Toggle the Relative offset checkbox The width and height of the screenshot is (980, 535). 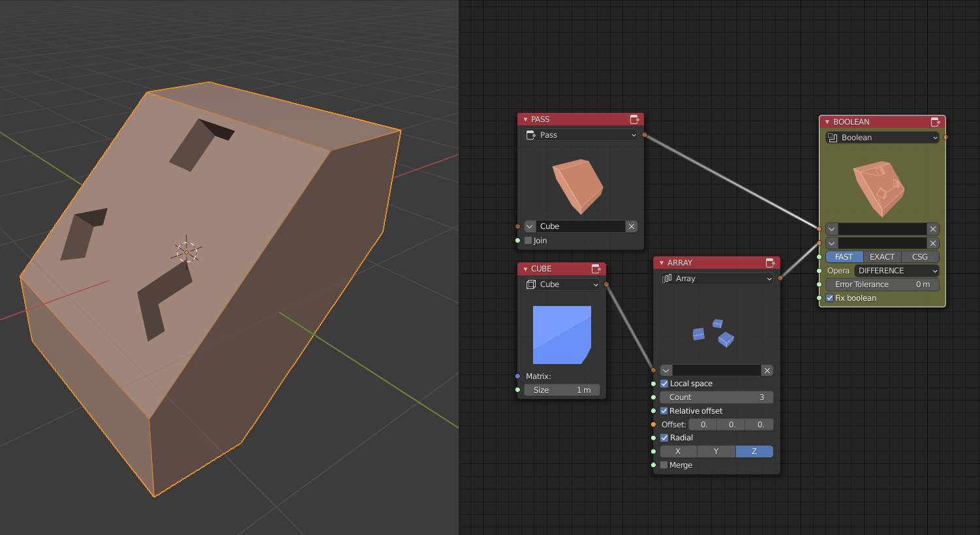click(x=664, y=411)
